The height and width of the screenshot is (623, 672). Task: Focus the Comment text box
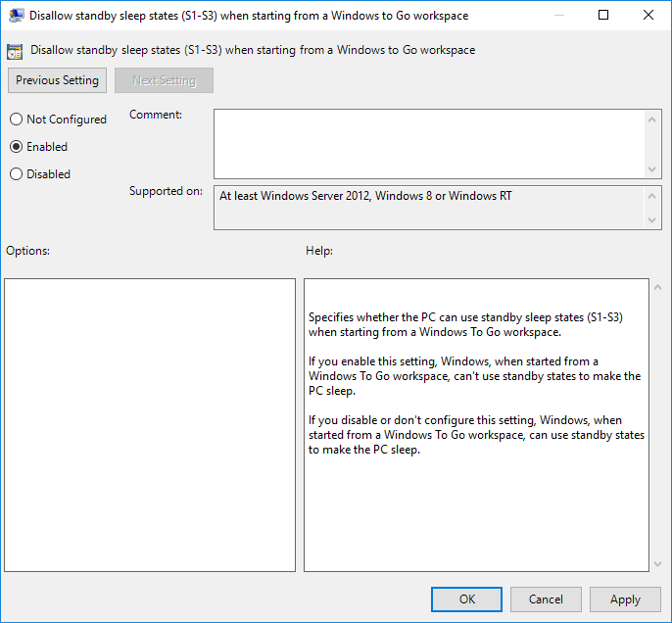[429, 144]
